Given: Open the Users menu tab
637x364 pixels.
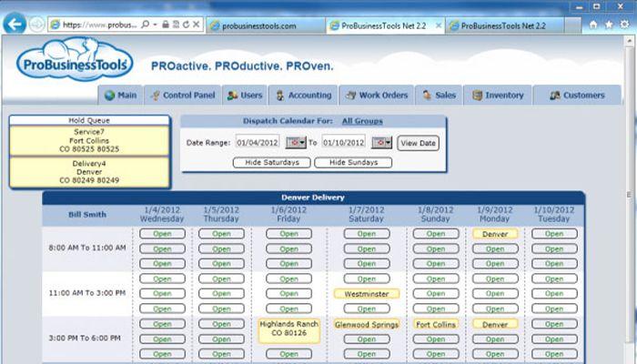Looking at the screenshot, I should pyautogui.click(x=245, y=96).
